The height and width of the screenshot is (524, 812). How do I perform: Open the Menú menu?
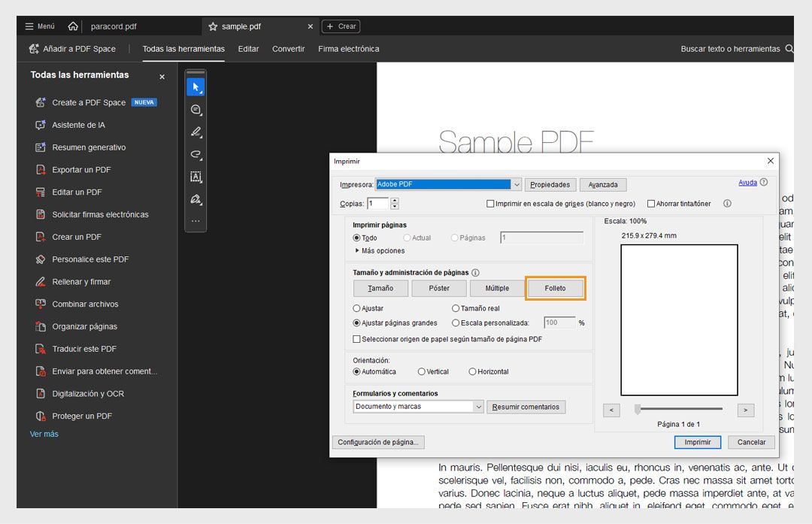tap(39, 25)
